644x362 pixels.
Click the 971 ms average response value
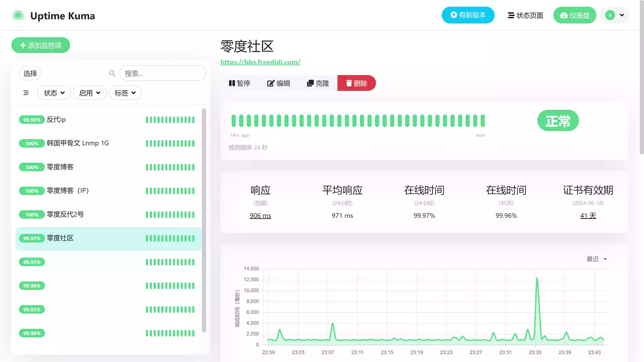342,216
